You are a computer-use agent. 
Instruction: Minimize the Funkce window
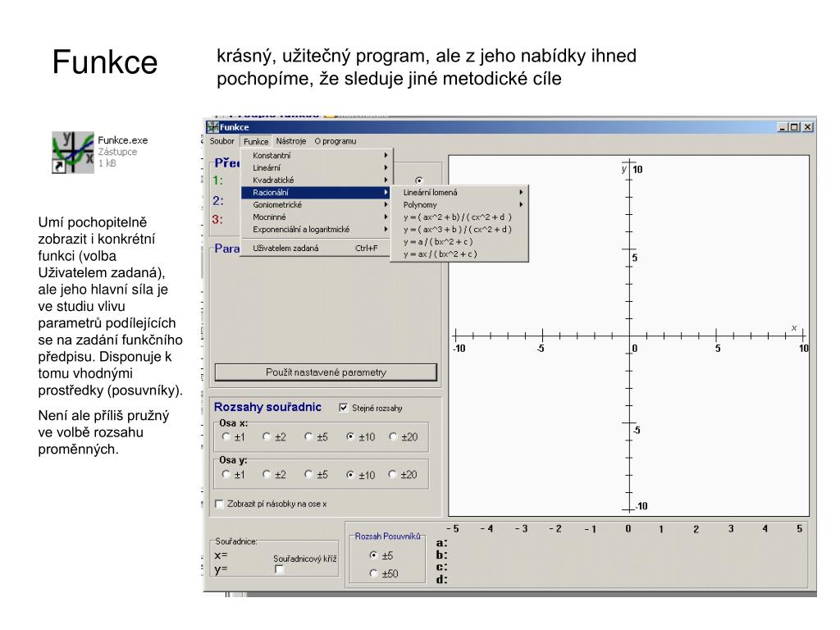(782, 127)
